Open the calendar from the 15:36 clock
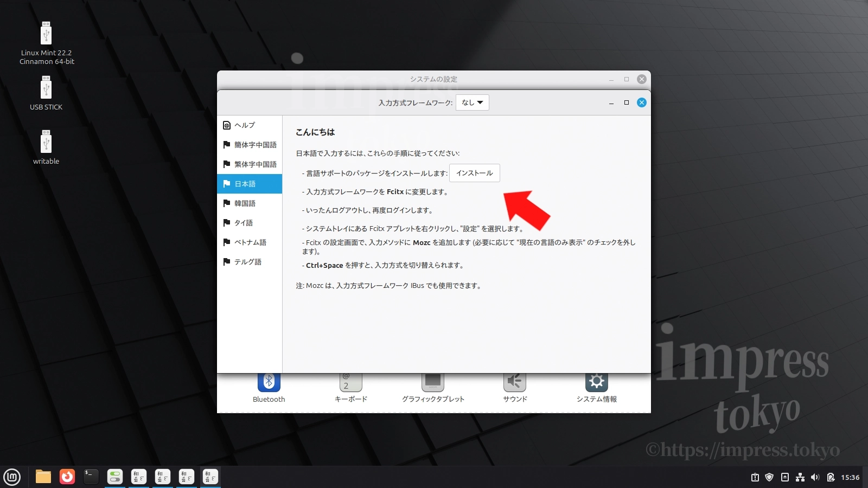This screenshot has height=488, width=868. tap(850, 477)
